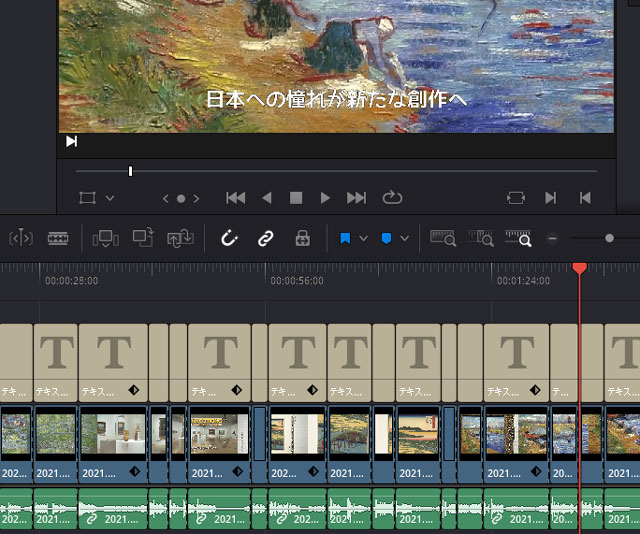This screenshot has height=534, width=640.
Task: Play the timeline in reverse
Action: [x=267, y=198]
